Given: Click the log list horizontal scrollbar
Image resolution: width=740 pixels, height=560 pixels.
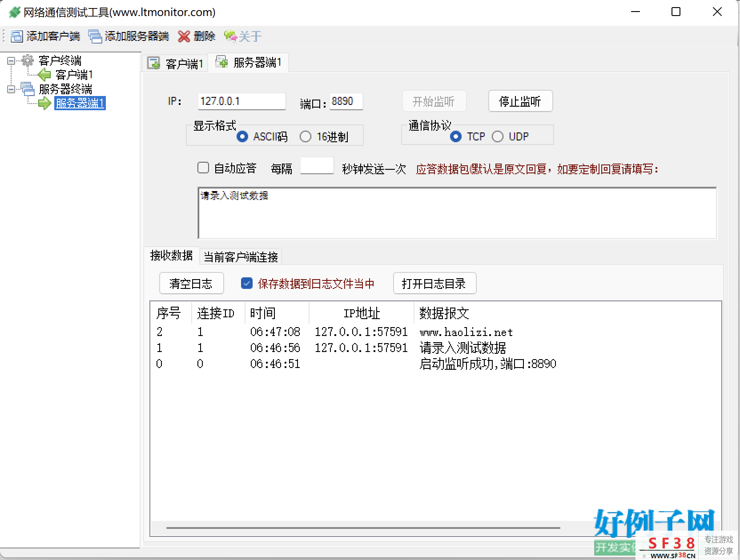Looking at the screenshot, I should pos(363,528).
